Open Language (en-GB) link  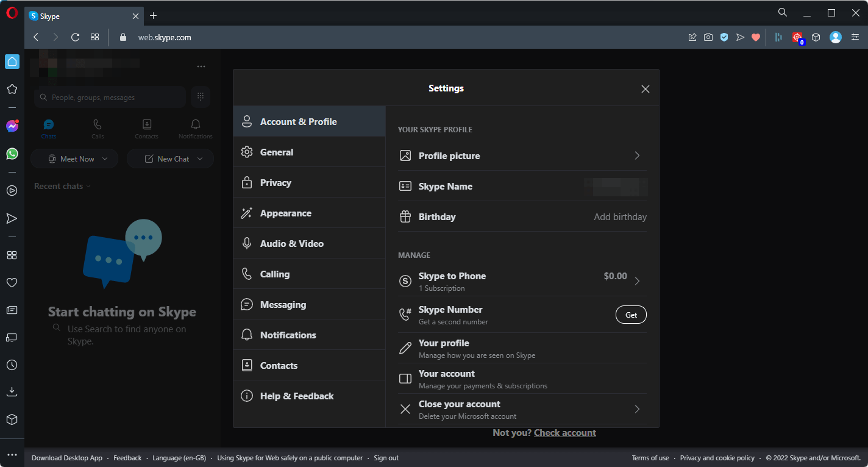click(179, 458)
